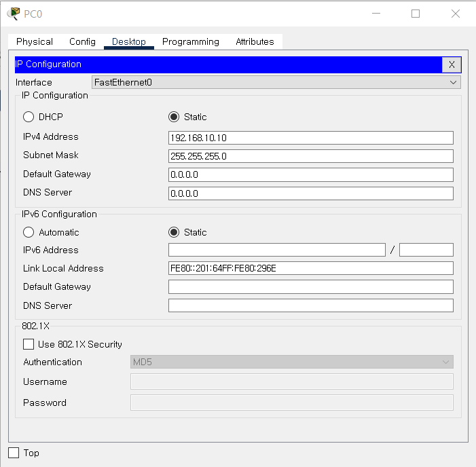
Task: Toggle the Top checkbox
Action: point(14,453)
